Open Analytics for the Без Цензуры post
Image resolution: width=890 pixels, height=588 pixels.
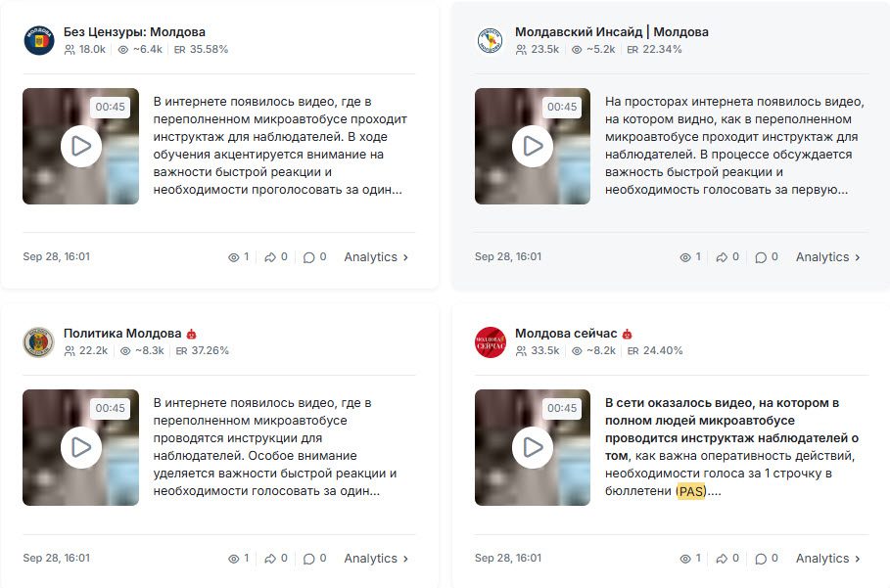pos(376,257)
